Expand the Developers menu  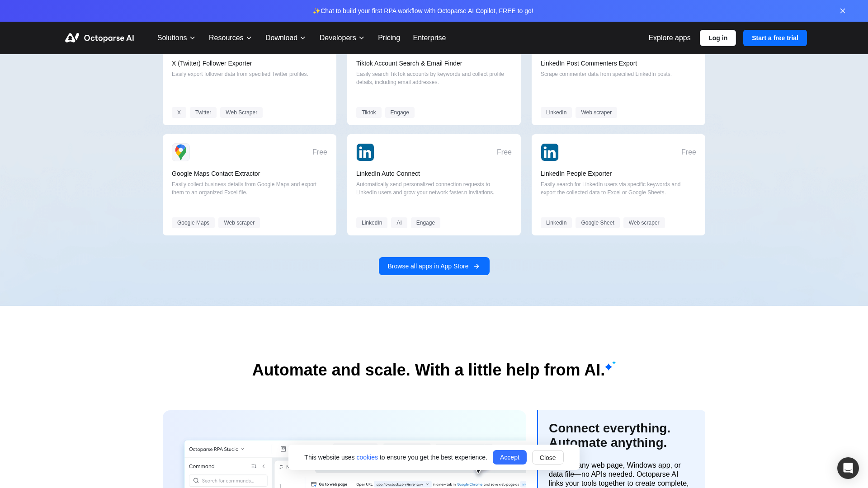tap(342, 38)
